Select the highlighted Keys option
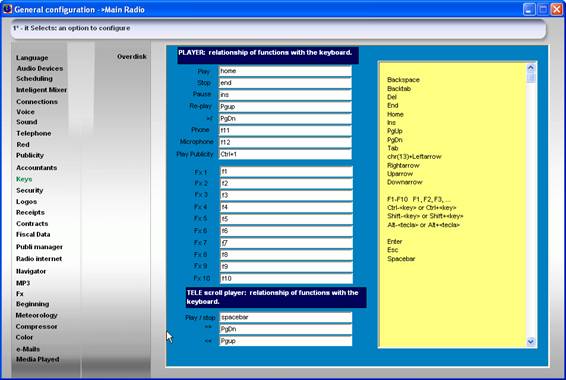The image size is (566, 380). tap(24, 179)
